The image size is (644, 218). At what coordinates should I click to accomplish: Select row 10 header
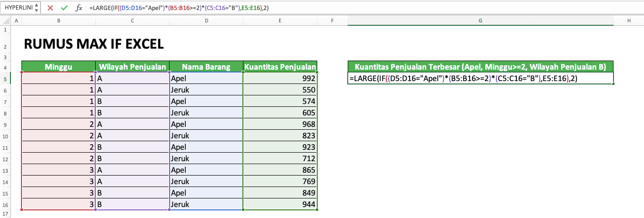click(4, 135)
